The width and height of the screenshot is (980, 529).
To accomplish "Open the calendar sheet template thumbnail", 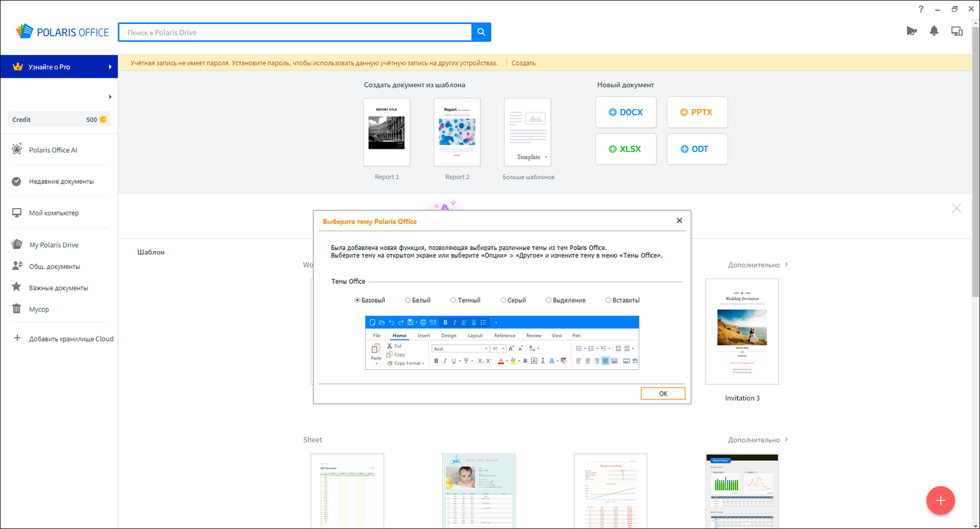I will 347,491.
